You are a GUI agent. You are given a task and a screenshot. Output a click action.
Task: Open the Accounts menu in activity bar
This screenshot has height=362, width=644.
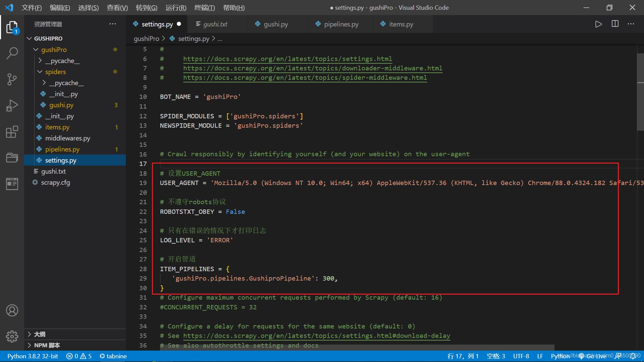pyautogui.click(x=12, y=310)
